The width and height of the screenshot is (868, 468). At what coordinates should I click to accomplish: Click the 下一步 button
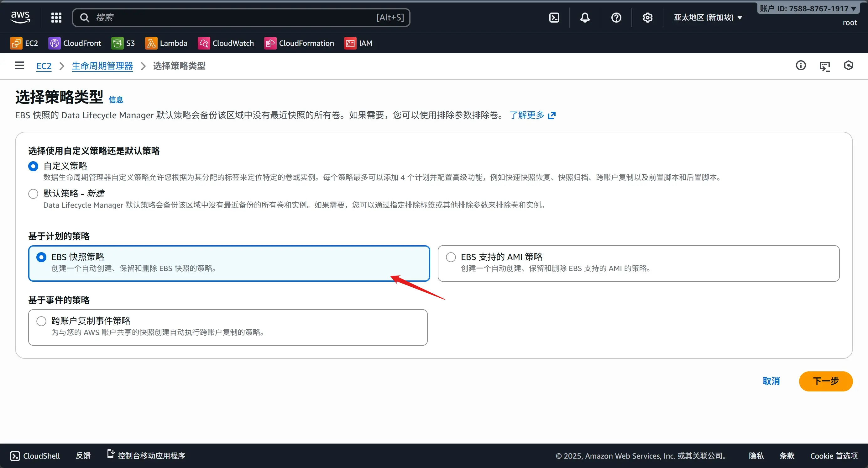click(x=826, y=381)
